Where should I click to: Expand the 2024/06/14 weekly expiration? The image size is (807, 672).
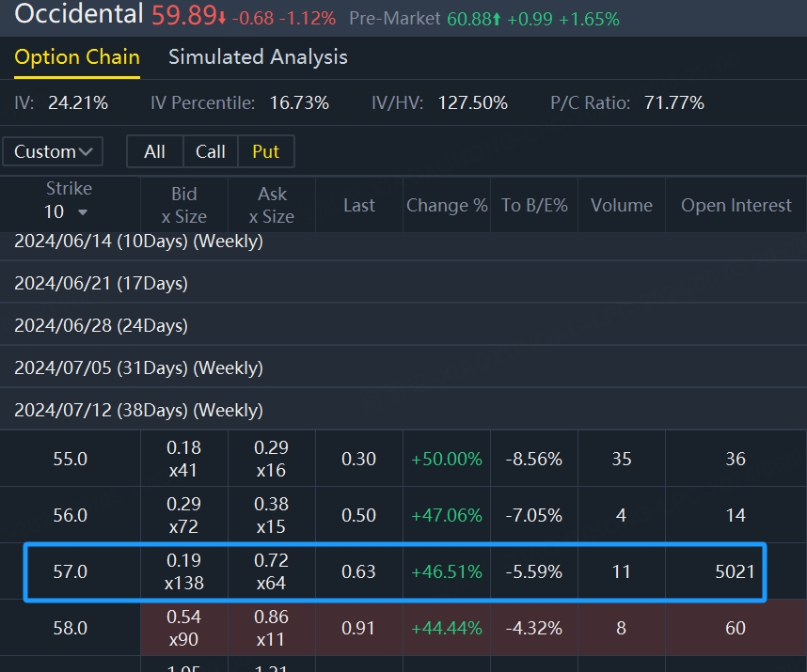[x=138, y=242]
